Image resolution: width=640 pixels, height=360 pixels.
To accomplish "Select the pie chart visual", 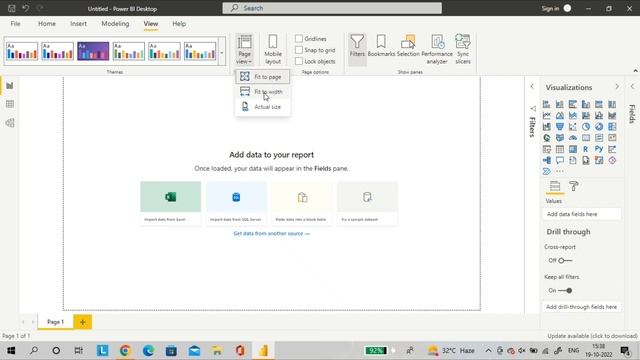I will (586, 127).
